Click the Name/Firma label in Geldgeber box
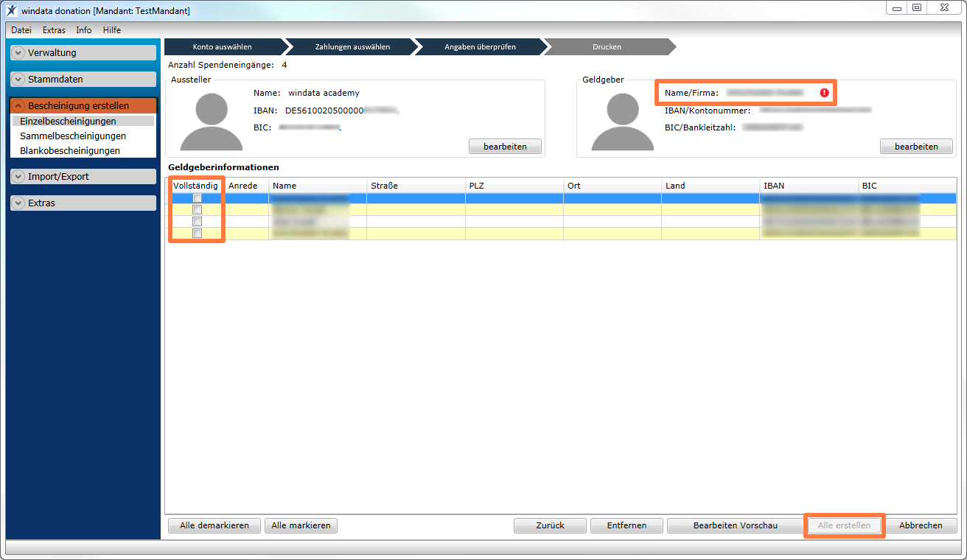967x560 pixels. (x=691, y=93)
